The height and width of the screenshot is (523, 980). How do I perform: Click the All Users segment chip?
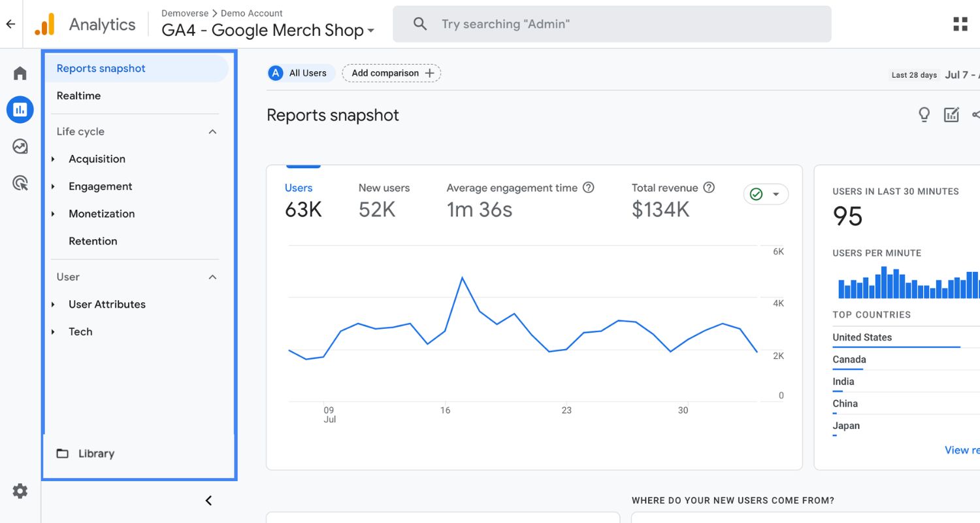[x=301, y=73]
